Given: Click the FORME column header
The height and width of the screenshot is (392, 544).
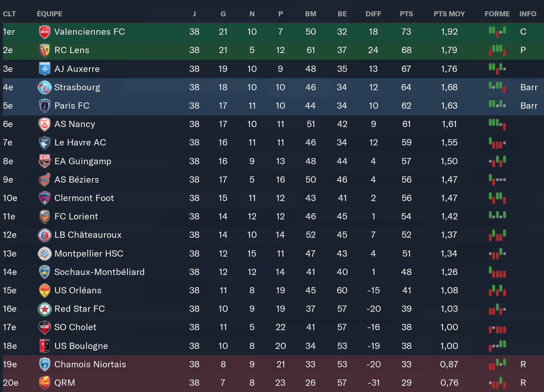Looking at the screenshot, I should click(497, 14).
